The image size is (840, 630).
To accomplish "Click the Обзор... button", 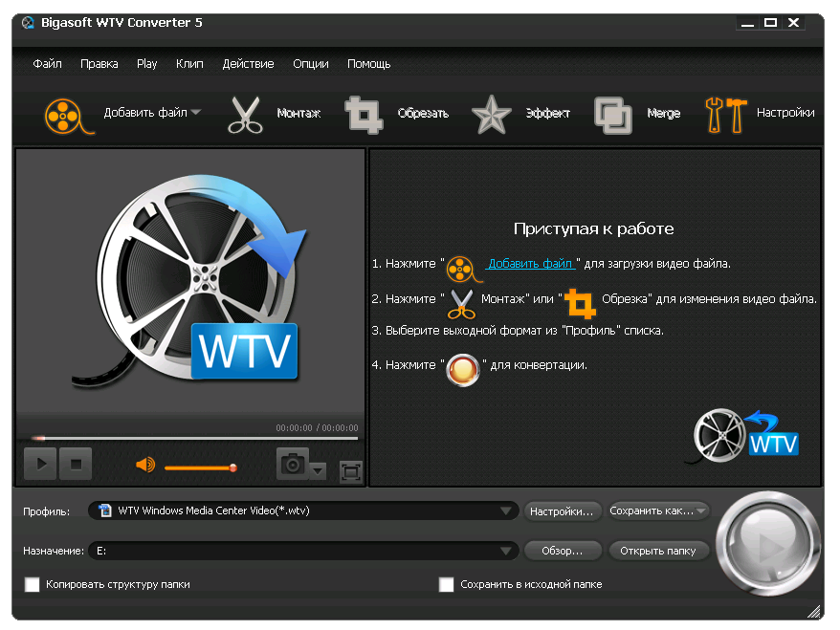I will pyautogui.click(x=562, y=551).
